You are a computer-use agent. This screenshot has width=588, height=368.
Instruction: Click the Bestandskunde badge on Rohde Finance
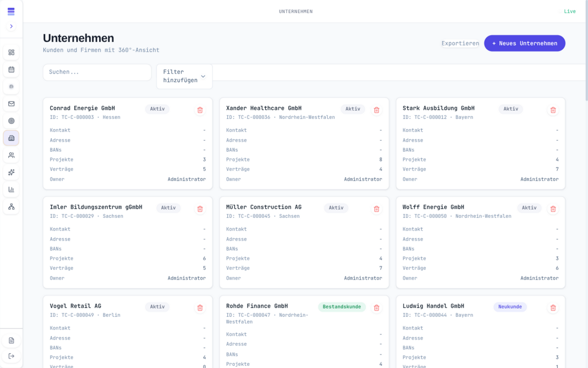pos(342,307)
